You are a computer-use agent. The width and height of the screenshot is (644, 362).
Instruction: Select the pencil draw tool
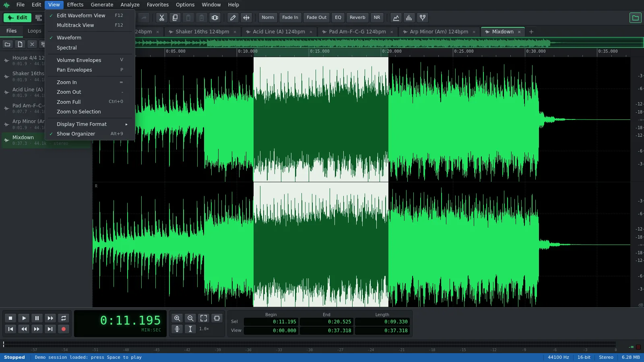[233, 18]
